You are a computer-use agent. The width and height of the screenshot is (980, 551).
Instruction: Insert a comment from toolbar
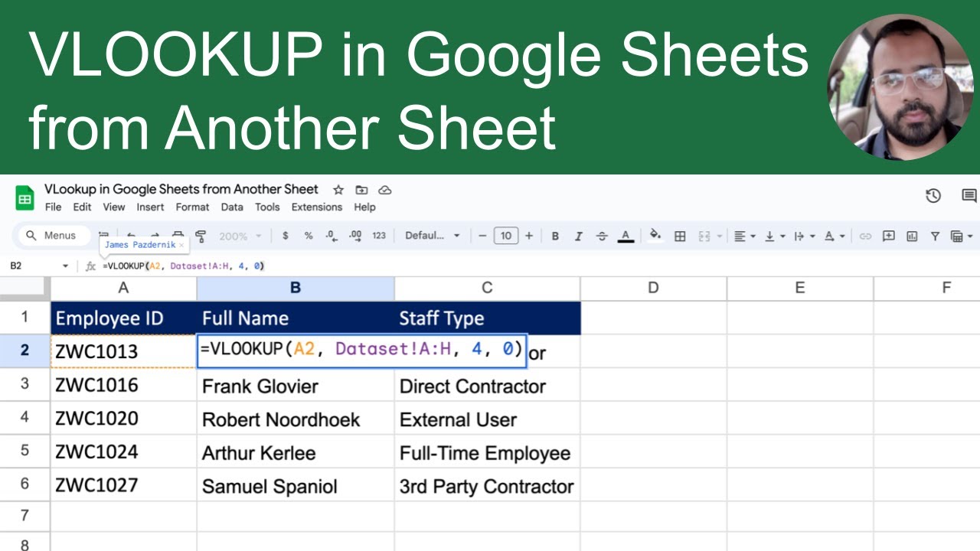point(889,236)
